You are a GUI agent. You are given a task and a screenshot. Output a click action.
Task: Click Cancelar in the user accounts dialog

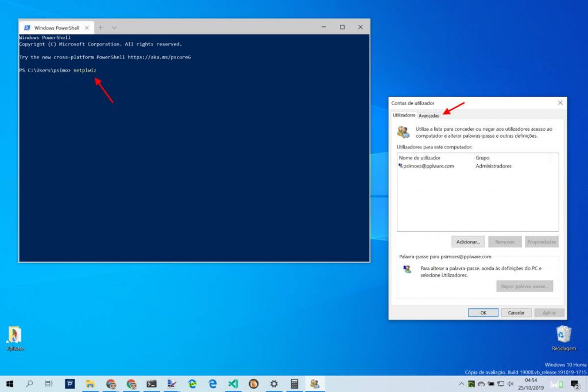coord(516,313)
